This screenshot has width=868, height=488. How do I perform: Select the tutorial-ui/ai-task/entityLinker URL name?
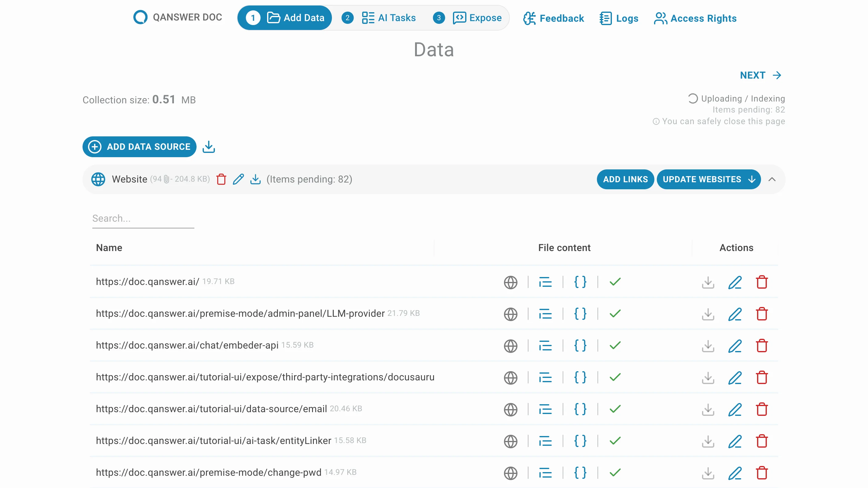214,441
